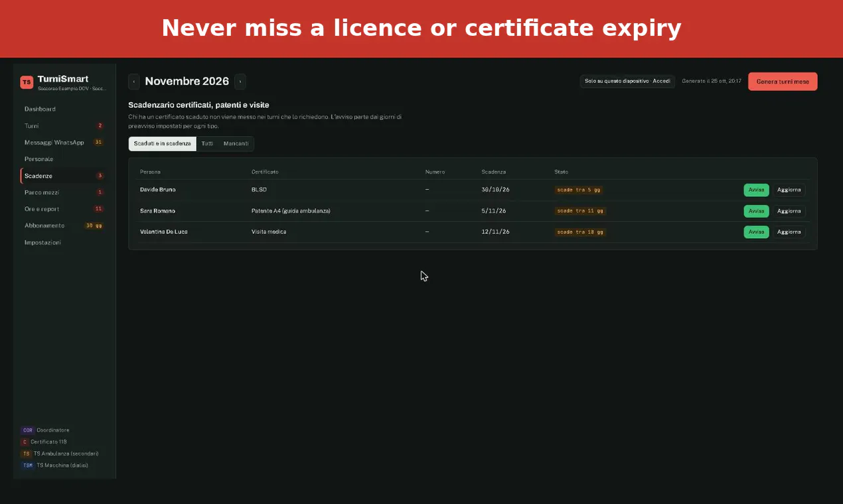Open Messaggi WhatsApp in the sidebar
The image size is (843, 504).
tap(63, 142)
